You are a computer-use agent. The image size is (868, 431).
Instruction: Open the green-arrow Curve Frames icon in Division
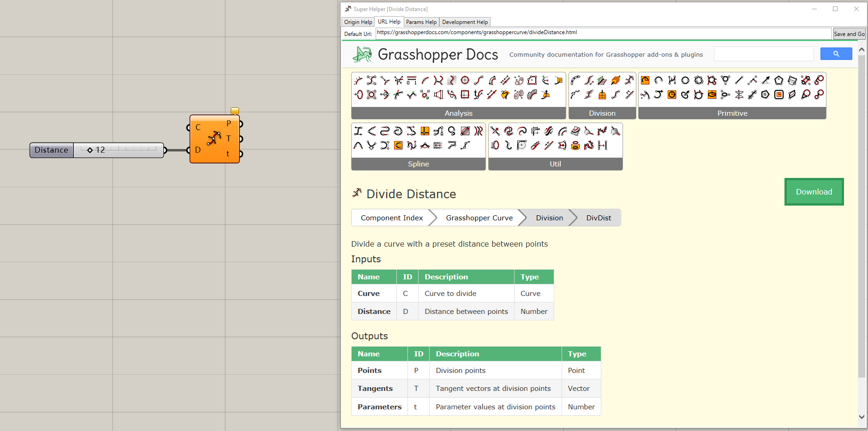602,80
